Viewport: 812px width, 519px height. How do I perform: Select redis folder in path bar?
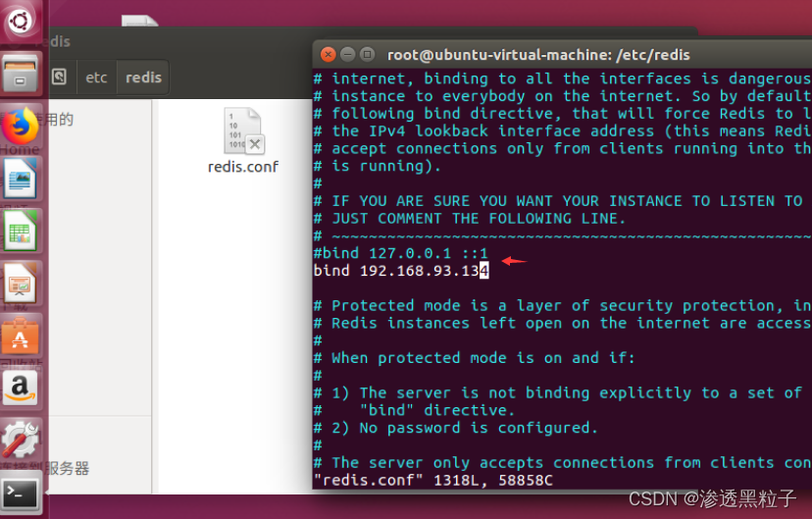[143, 78]
